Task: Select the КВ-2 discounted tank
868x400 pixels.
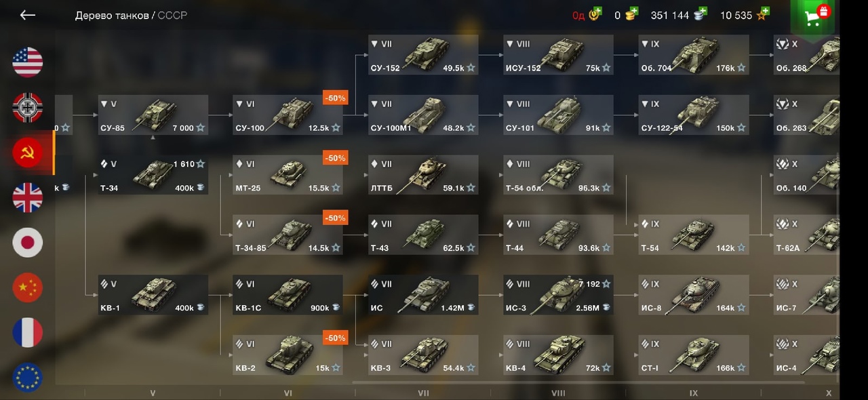Action: [x=288, y=355]
